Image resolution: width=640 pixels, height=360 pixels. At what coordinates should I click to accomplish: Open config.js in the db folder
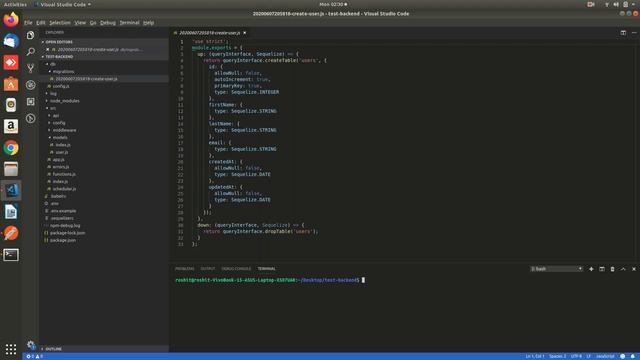(x=61, y=86)
